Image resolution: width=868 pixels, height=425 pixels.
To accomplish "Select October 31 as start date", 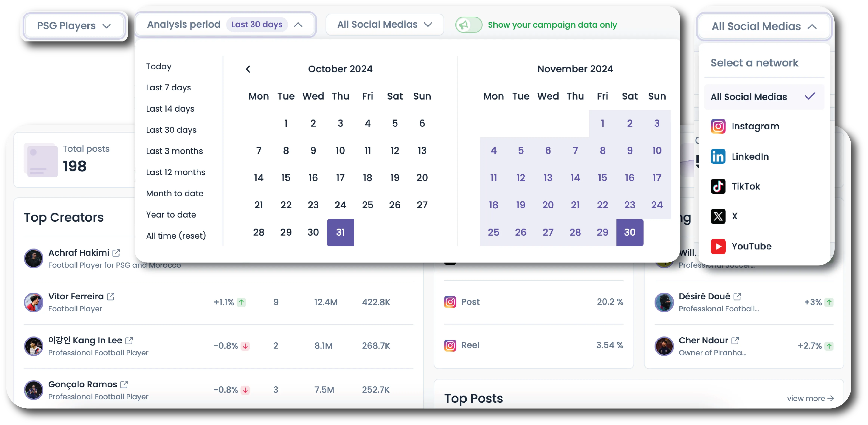I will point(340,232).
